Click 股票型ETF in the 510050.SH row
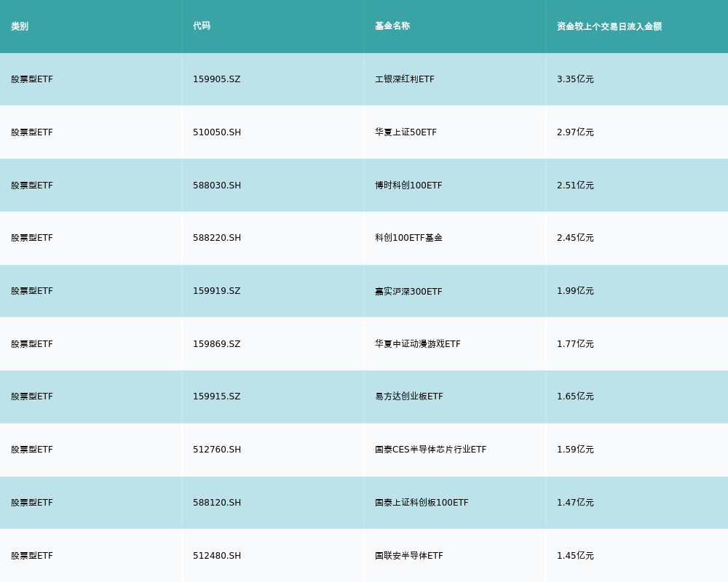 coord(32,132)
